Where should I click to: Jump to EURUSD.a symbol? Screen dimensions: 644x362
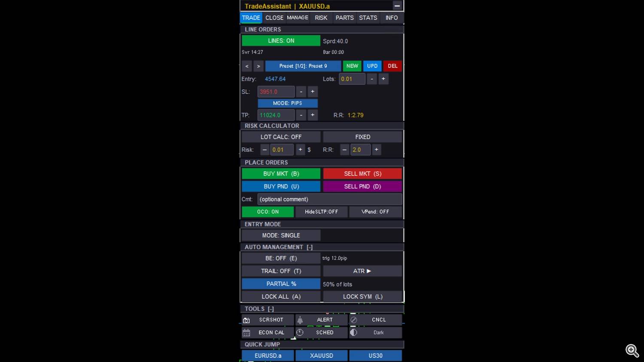point(267,356)
